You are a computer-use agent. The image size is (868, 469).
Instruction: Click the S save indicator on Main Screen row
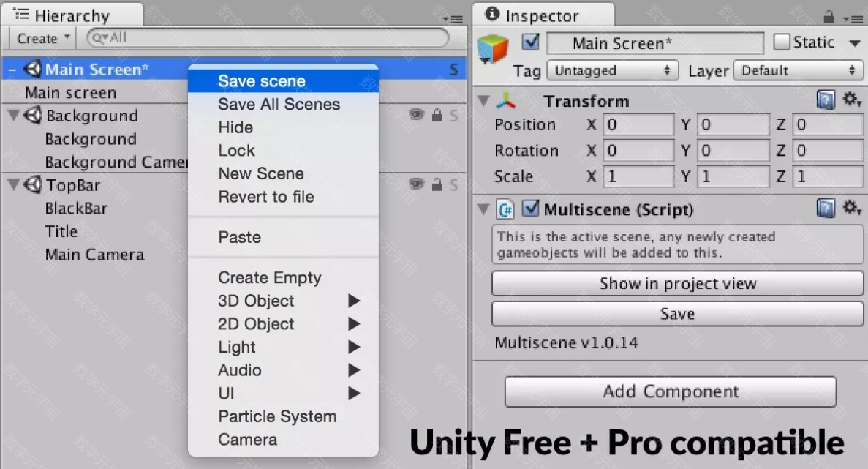click(x=454, y=70)
